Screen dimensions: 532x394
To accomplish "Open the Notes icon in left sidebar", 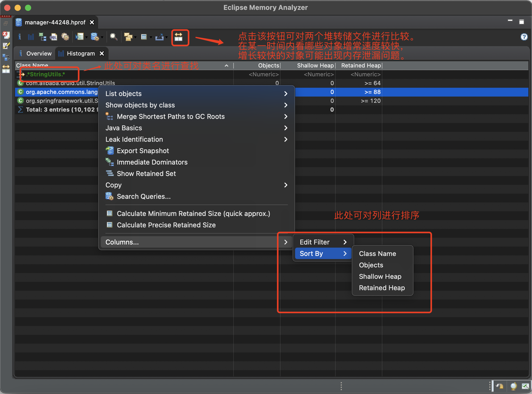I will [6, 46].
